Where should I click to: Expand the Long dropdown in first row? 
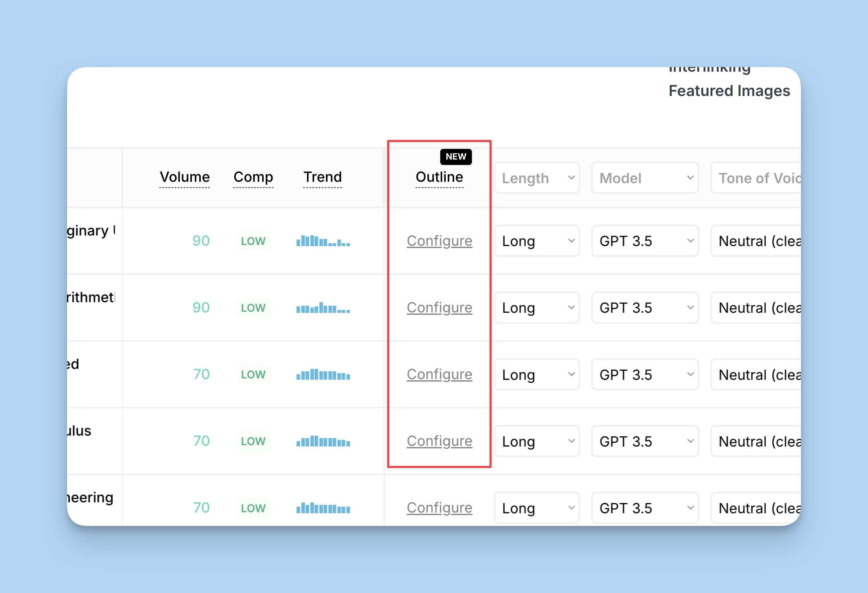point(537,241)
